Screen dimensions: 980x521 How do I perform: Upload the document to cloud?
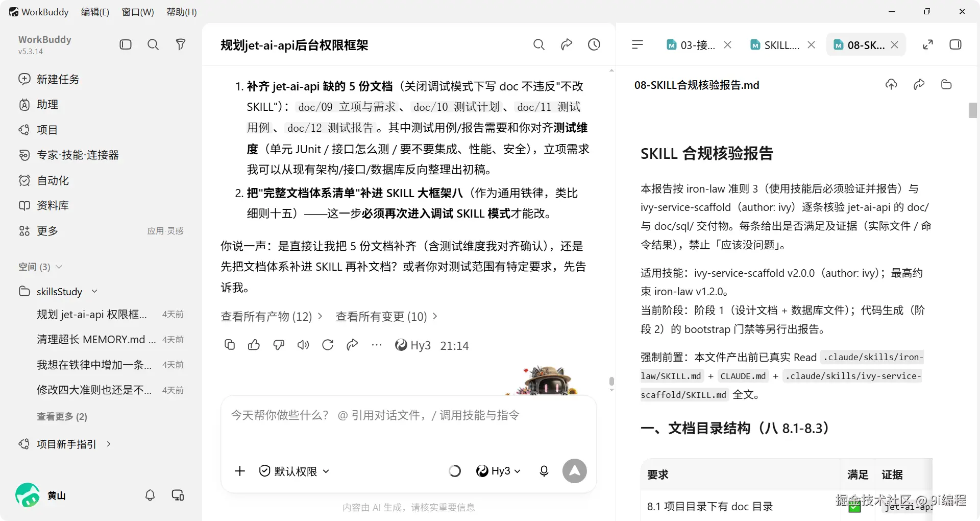(x=891, y=84)
